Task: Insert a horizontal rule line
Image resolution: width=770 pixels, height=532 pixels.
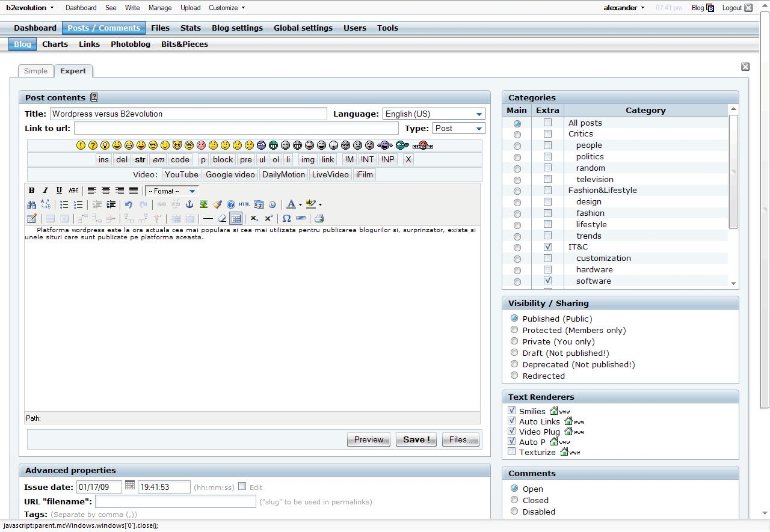Action: (x=208, y=218)
